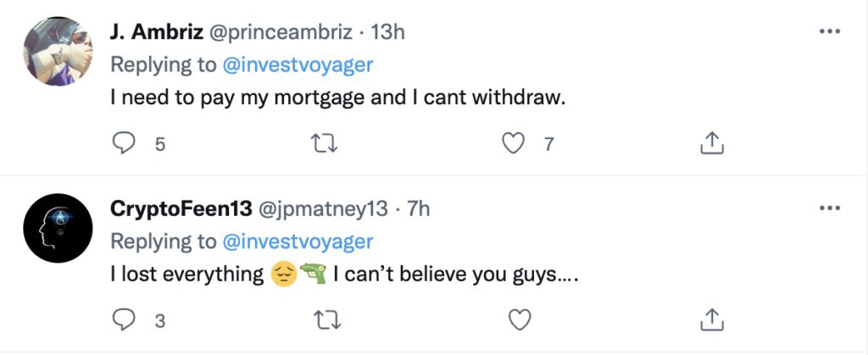Open @investvoyager link in CryptoFeen13's reply
The width and height of the screenshot is (868, 355).
pyautogui.click(x=298, y=241)
